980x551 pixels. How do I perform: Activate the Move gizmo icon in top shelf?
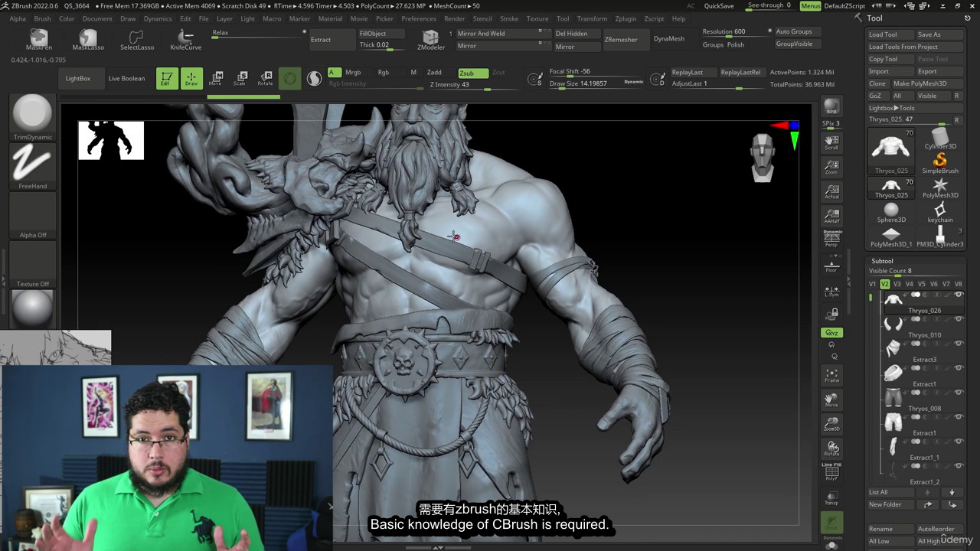(216, 78)
